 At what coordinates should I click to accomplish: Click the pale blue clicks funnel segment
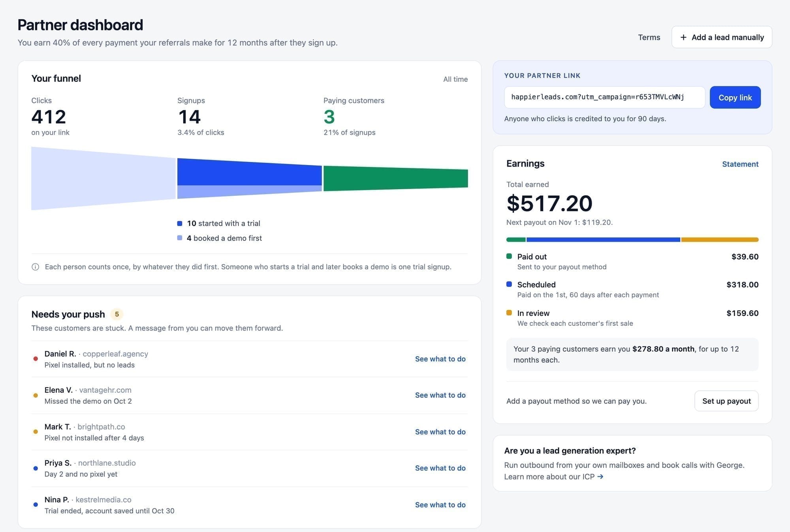click(x=103, y=178)
